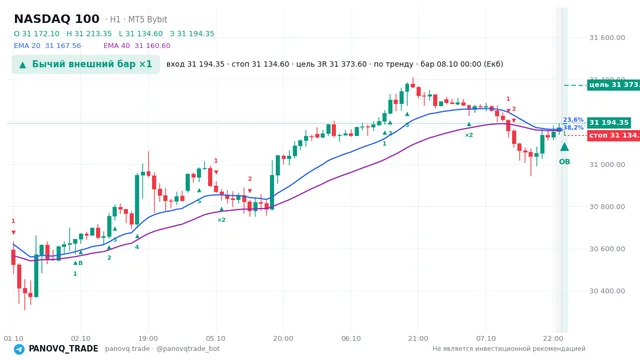
Task: Click the "O 31 172.10" open value
Action: tap(37, 34)
